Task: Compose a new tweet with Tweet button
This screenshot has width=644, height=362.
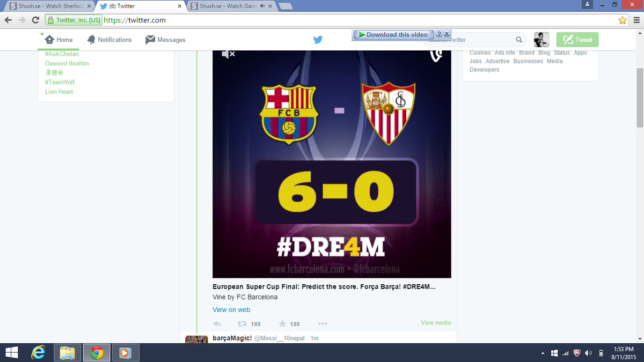Action: (x=577, y=40)
